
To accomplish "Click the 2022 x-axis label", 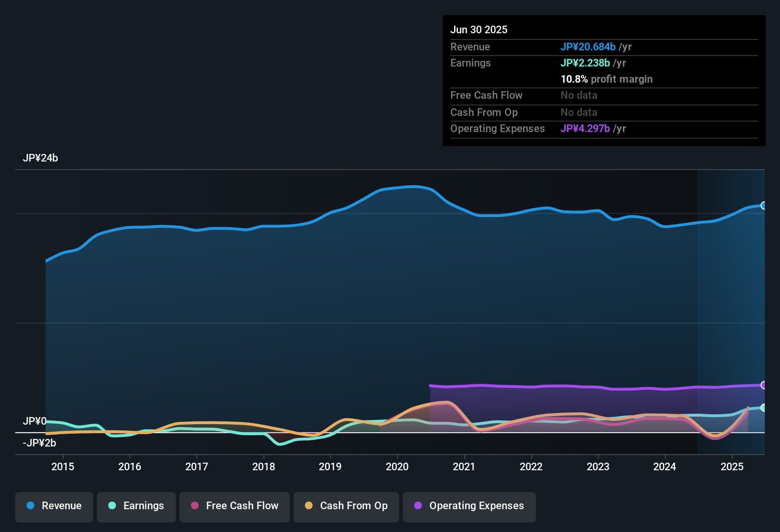I will click(x=531, y=466).
